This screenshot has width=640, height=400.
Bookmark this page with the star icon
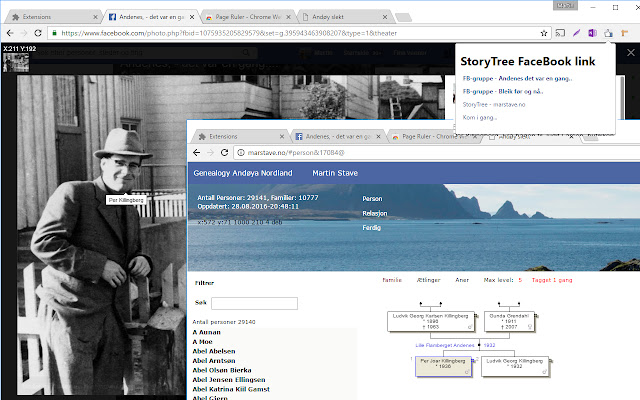point(544,33)
